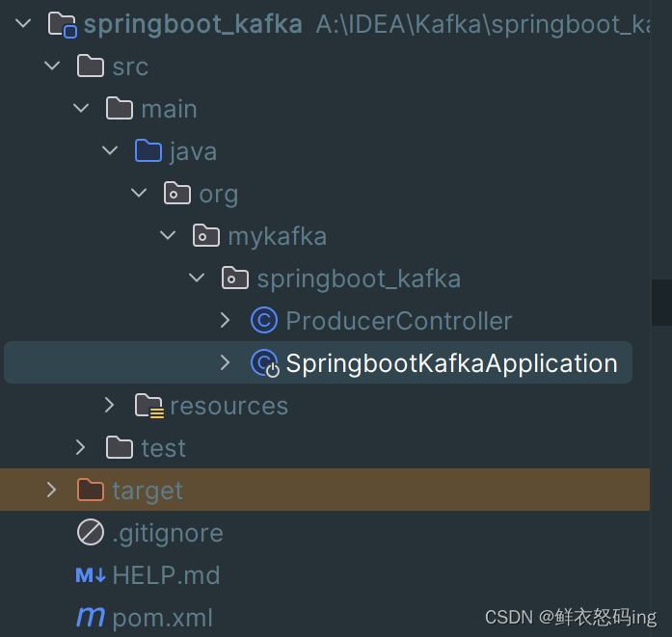This screenshot has height=637, width=672.
Task: Click the springboot_kafka project module icon
Action: (x=63, y=24)
